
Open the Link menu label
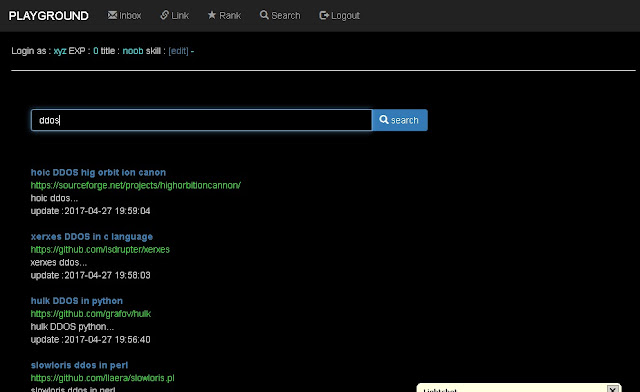[x=180, y=16]
